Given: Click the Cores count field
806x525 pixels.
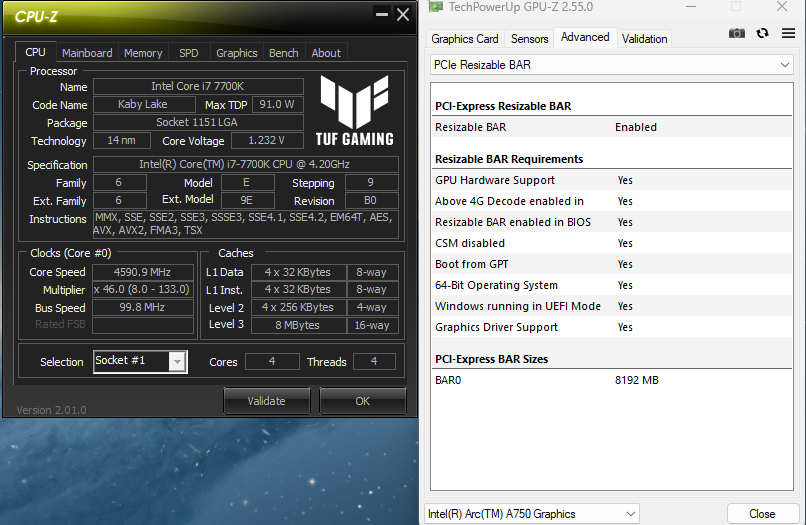Looking at the screenshot, I should point(272,361).
